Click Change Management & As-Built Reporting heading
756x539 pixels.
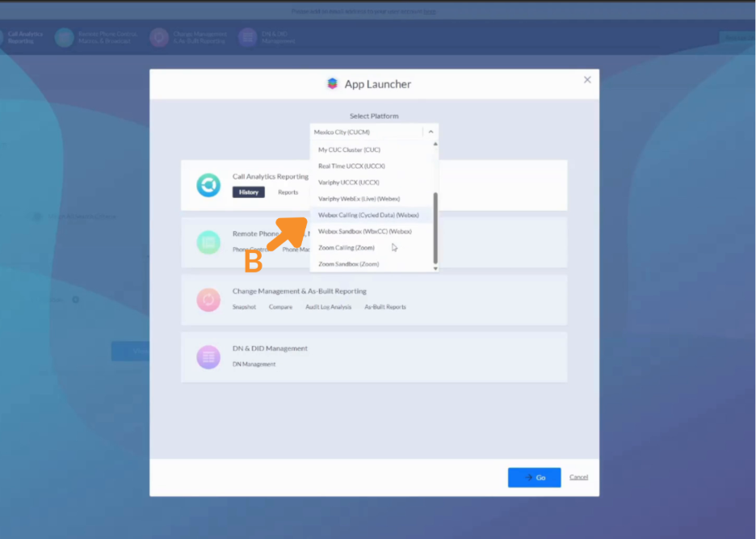pyautogui.click(x=300, y=291)
